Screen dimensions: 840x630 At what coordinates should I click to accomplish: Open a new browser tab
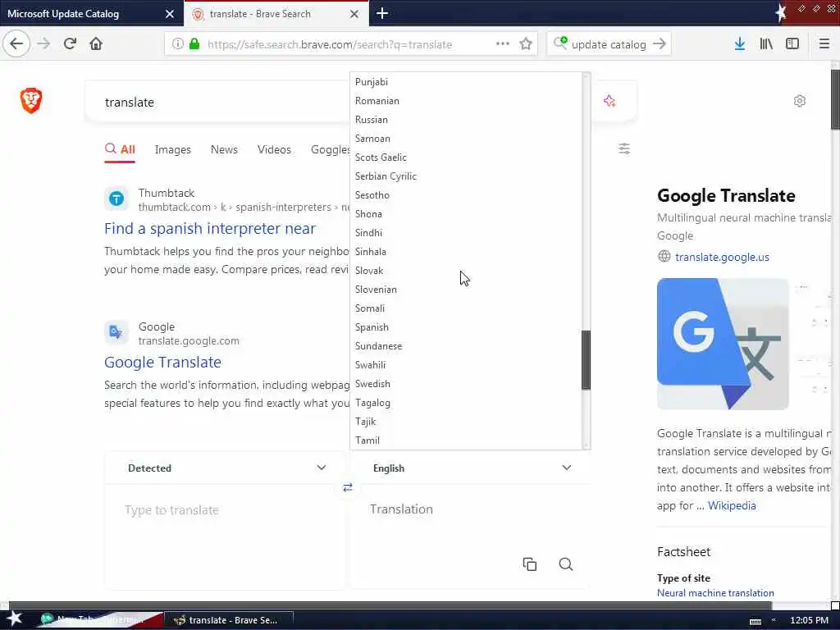pyautogui.click(x=382, y=13)
